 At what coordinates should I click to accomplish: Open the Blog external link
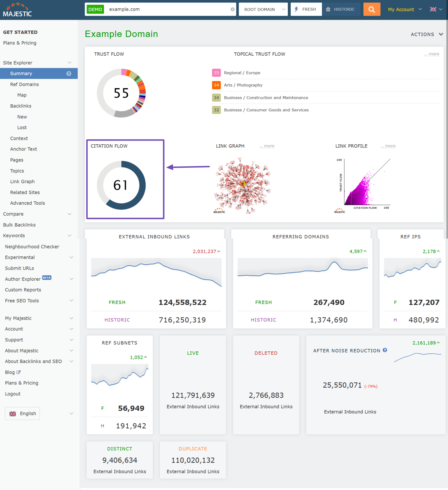click(x=13, y=372)
